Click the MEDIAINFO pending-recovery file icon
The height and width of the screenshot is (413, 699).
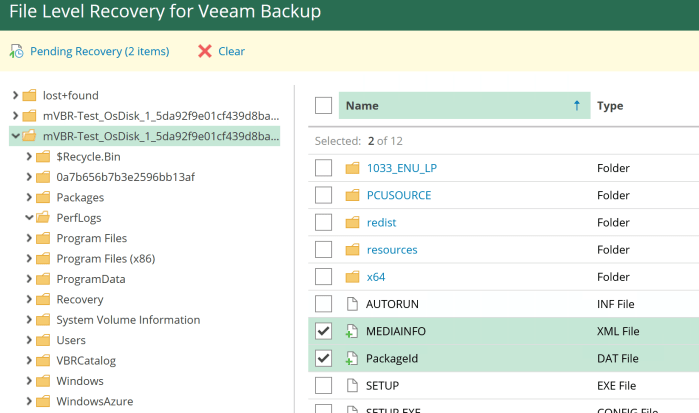coord(352,331)
